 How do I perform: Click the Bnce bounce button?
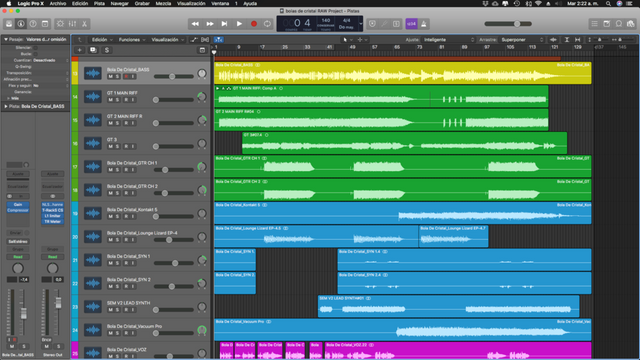(x=47, y=340)
